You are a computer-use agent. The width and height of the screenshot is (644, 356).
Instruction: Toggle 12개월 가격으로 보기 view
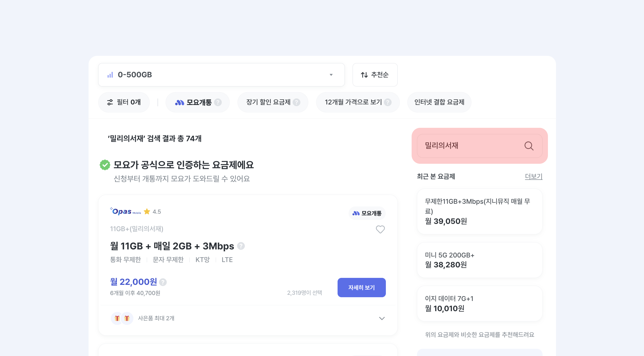[x=353, y=102]
